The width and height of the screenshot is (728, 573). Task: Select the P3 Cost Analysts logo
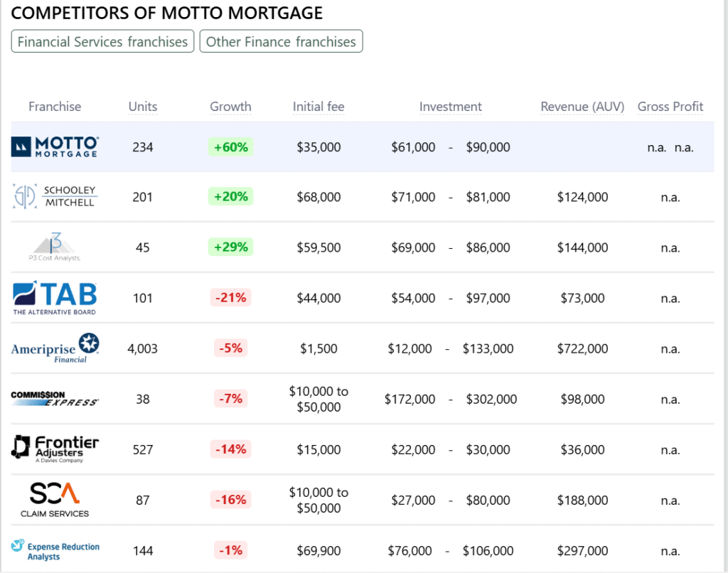pyautogui.click(x=55, y=247)
